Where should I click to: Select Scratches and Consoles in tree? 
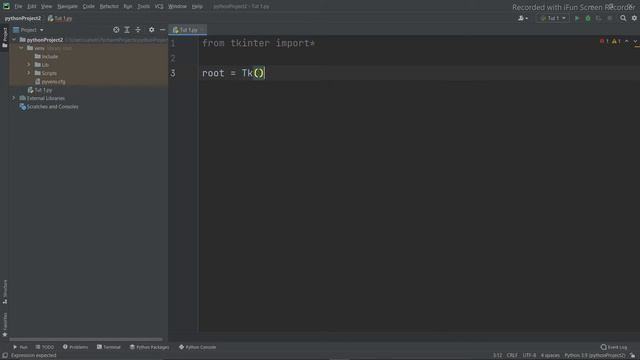pos(49,107)
